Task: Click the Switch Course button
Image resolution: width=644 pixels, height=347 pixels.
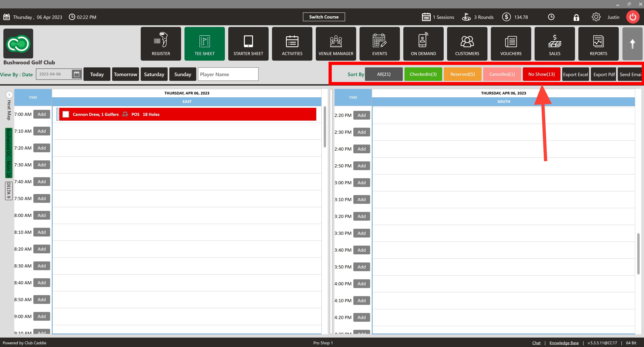Action: pos(324,17)
